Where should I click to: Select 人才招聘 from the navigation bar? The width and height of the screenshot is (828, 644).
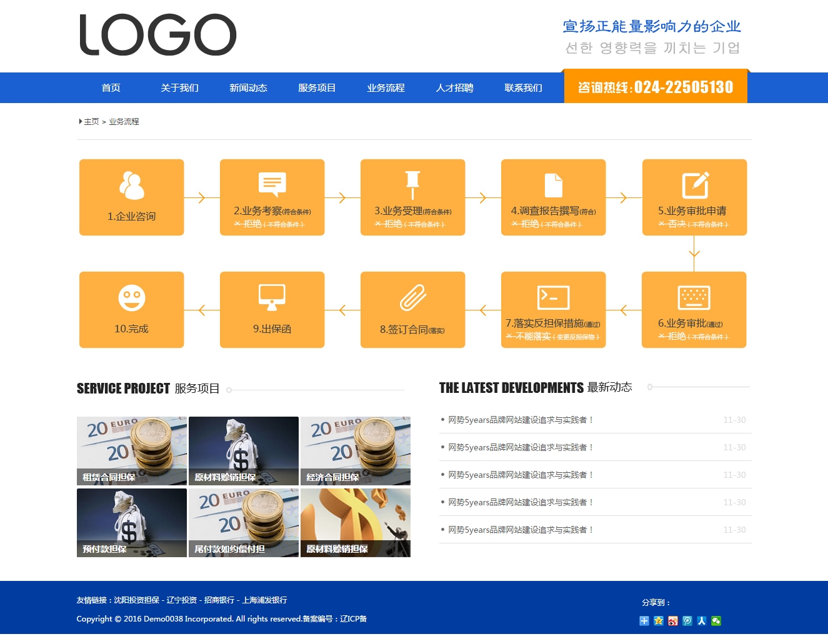tap(454, 88)
